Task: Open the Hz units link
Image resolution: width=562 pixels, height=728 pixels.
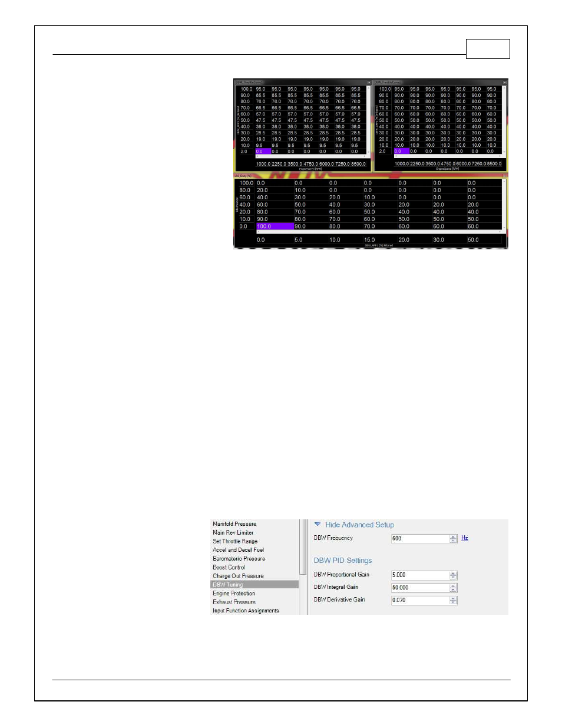Action: (x=465, y=538)
